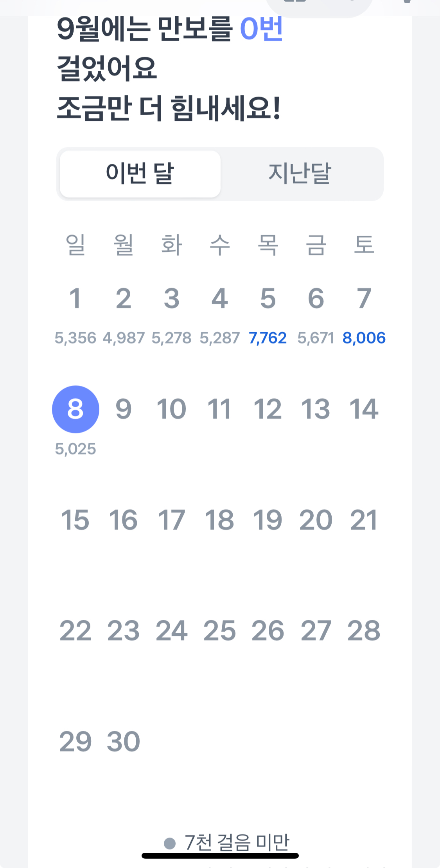Image resolution: width=440 pixels, height=868 pixels.
Task: Tap date 5 on the calendar
Action: 268,299
